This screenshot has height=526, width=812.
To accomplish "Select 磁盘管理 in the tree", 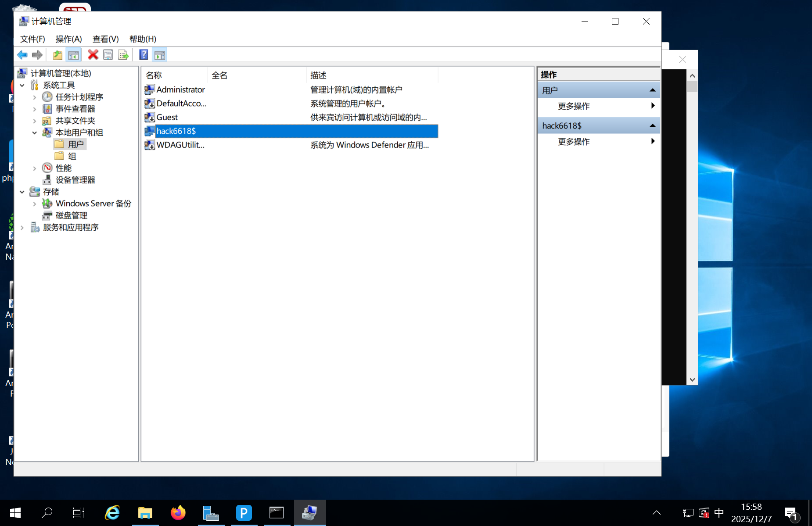I will click(71, 215).
